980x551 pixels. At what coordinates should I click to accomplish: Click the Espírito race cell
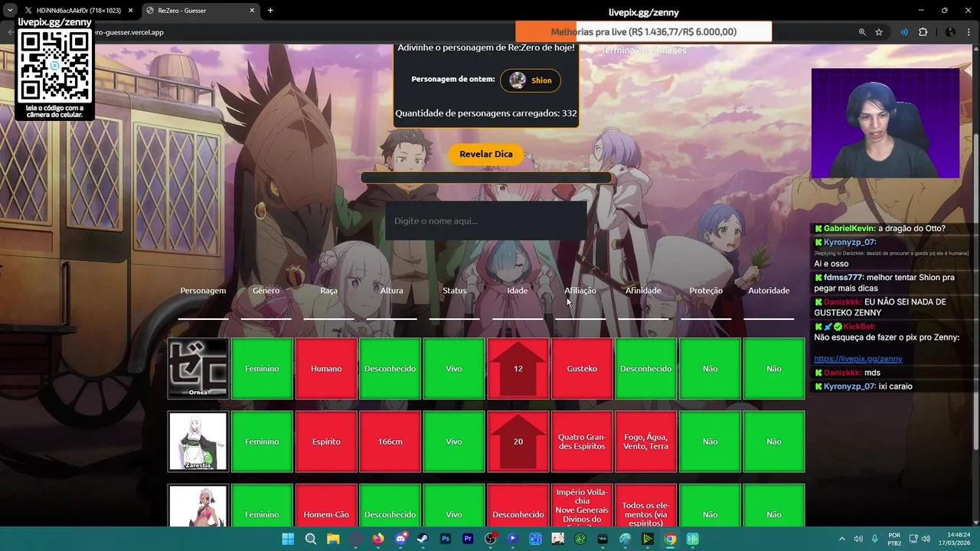[x=326, y=442]
